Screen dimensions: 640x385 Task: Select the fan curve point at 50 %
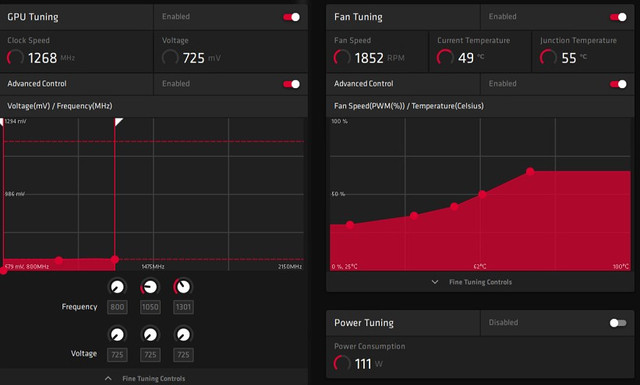(x=482, y=194)
